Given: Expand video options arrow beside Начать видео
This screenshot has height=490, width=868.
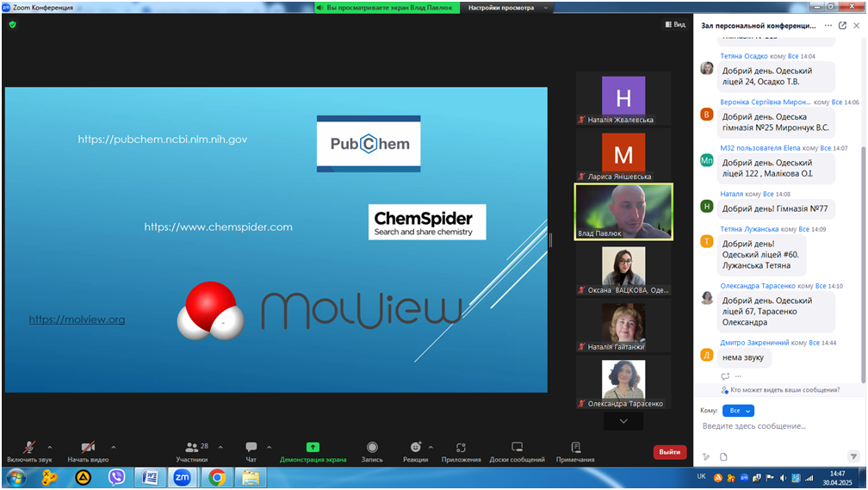Looking at the screenshot, I should 114,447.
